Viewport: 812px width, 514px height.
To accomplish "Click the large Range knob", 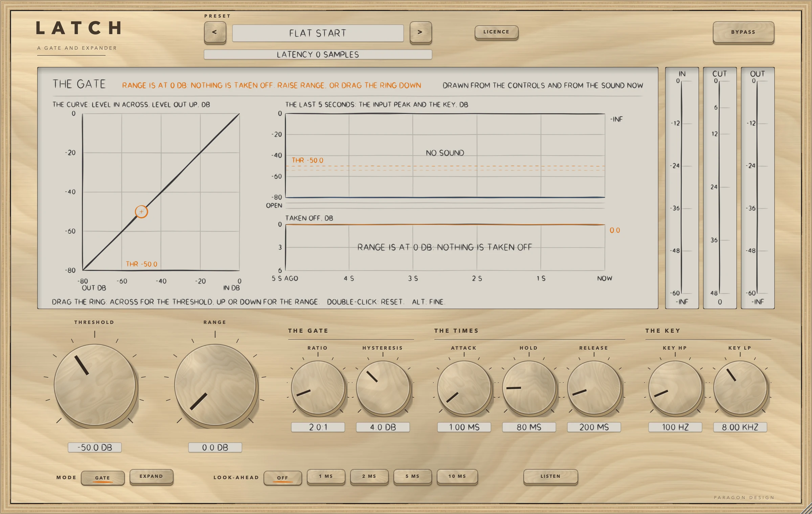I will click(215, 385).
